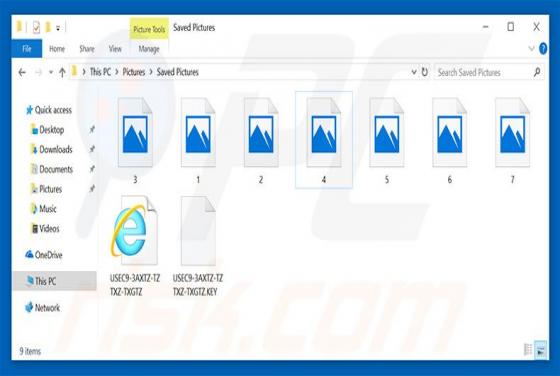Open the address bar history dropdown
Image resolution: width=560 pixels, height=376 pixels.
414,72
